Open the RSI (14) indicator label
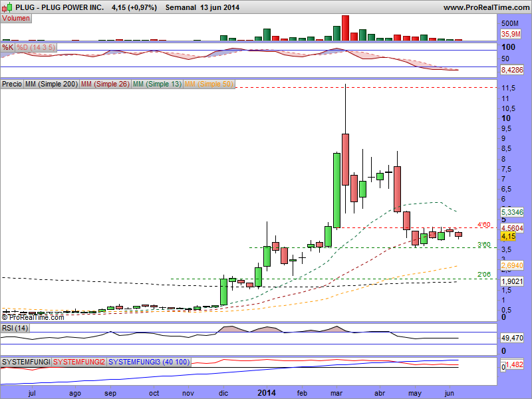The height and width of the screenshot is (399, 532). click(x=15, y=328)
